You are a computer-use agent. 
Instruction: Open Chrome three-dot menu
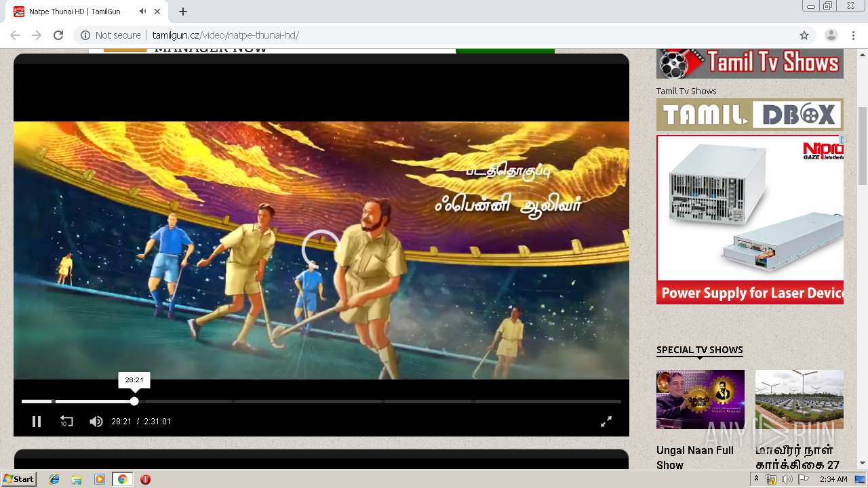(x=853, y=35)
